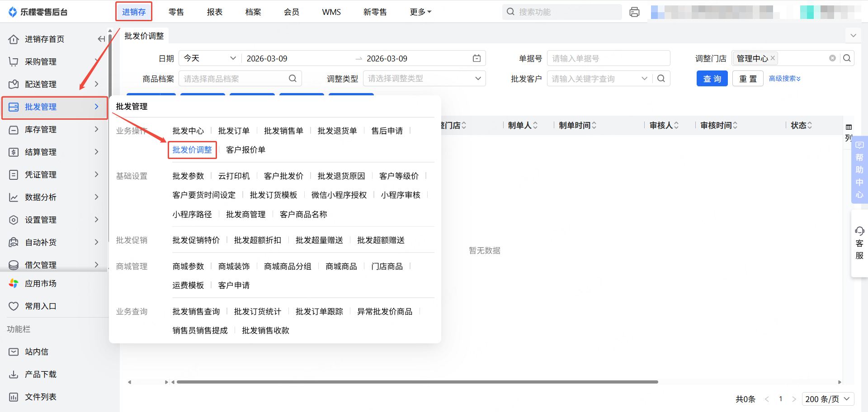Screen dimensions: 868x412
Task: Click the printer icon in top bar
Action: pyautogui.click(x=634, y=12)
